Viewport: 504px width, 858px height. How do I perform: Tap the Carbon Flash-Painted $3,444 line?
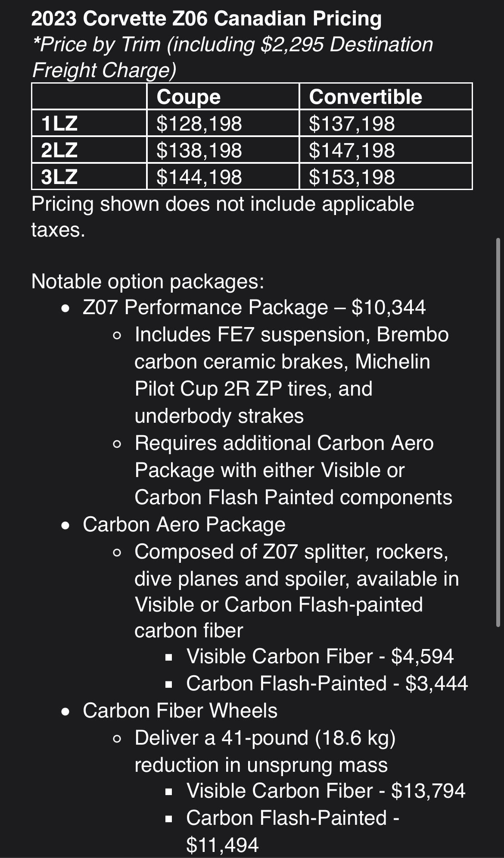coord(327,683)
